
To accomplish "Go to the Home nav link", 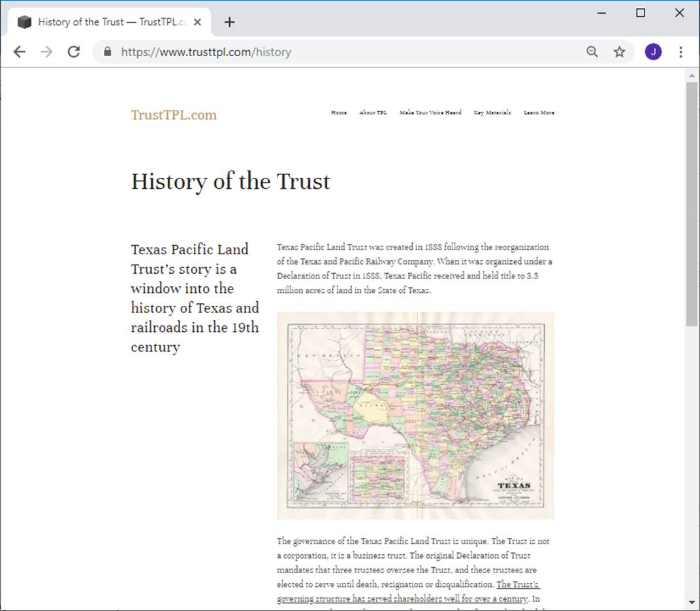I will [x=339, y=112].
